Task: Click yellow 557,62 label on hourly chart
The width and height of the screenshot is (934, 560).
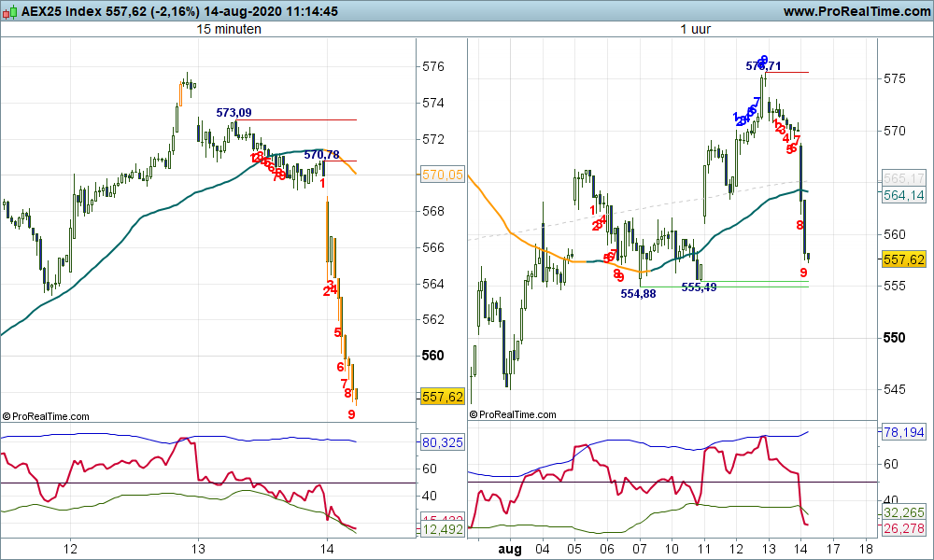Action: point(903,259)
